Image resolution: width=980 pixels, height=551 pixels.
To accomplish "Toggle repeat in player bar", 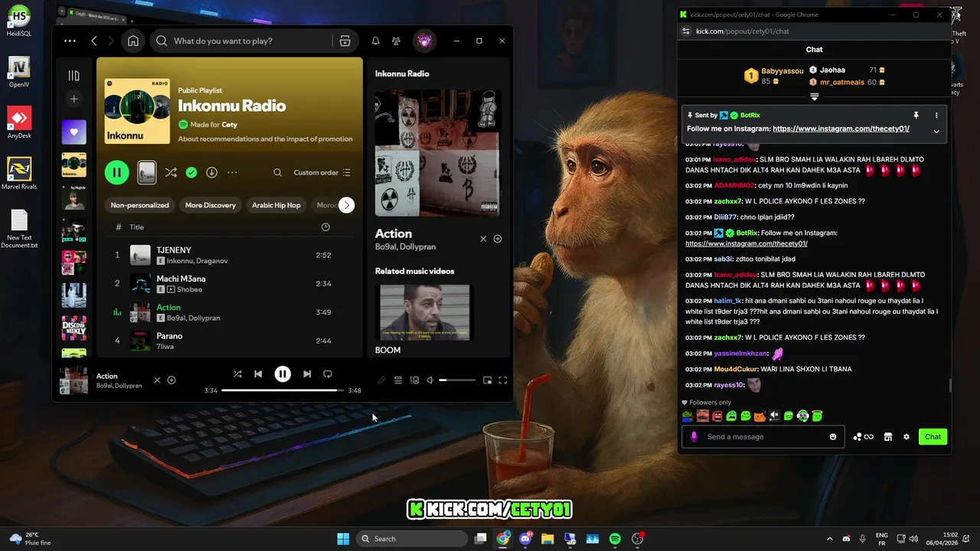I will (x=328, y=374).
